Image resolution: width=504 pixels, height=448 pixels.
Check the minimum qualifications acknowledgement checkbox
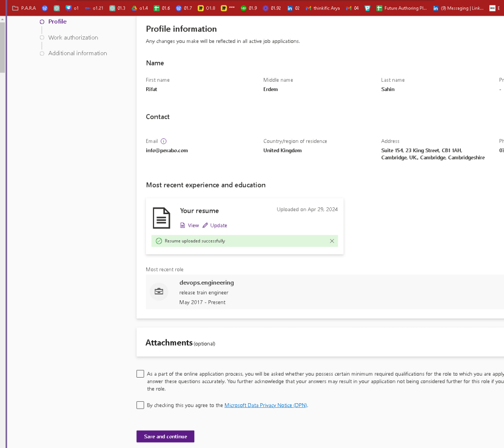[140, 374]
